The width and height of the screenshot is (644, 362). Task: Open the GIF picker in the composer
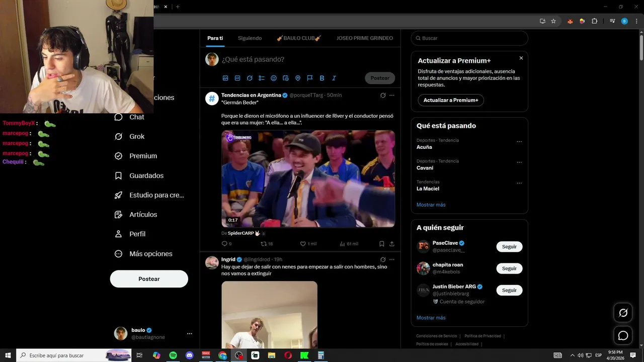pos(237,78)
